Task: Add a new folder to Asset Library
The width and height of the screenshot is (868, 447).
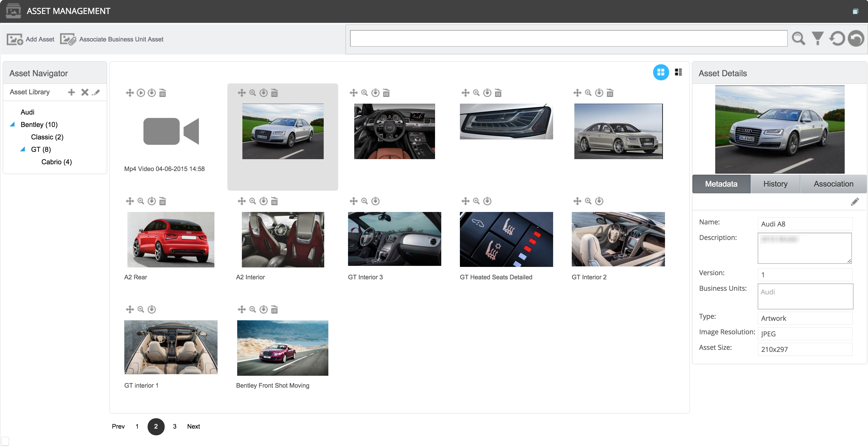Action: pyautogui.click(x=71, y=92)
